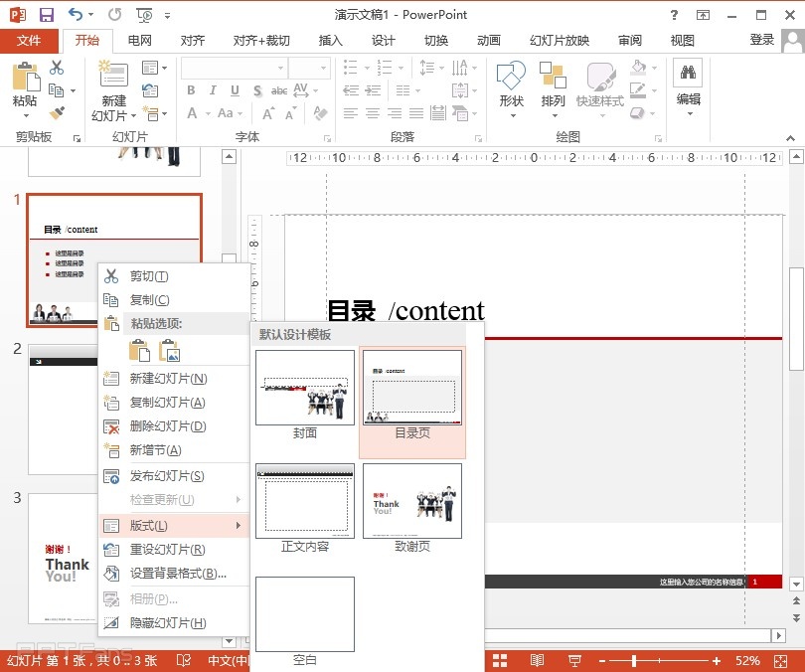Image resolution: width=805 pixels, height=672 pixels.
Task: Click the Cut scissors icon in ribbon
Action: click(x=57, y=68)
